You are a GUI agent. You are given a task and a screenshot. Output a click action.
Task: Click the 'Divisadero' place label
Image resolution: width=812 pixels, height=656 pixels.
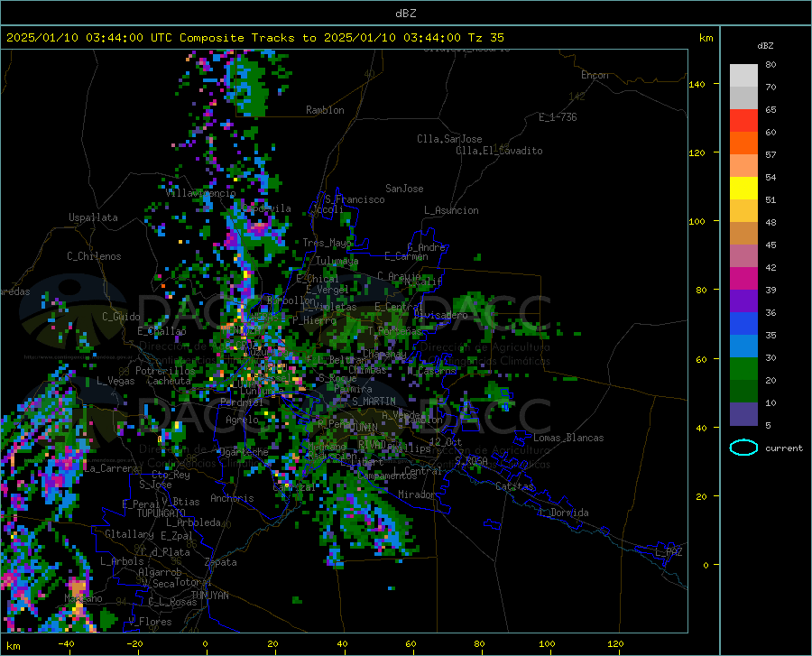click(x=440, y=315)
